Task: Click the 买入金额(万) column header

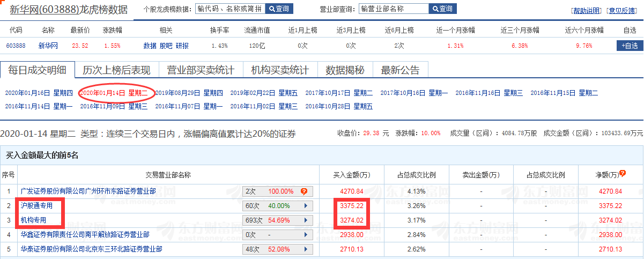Action: [x=352, y=175]
